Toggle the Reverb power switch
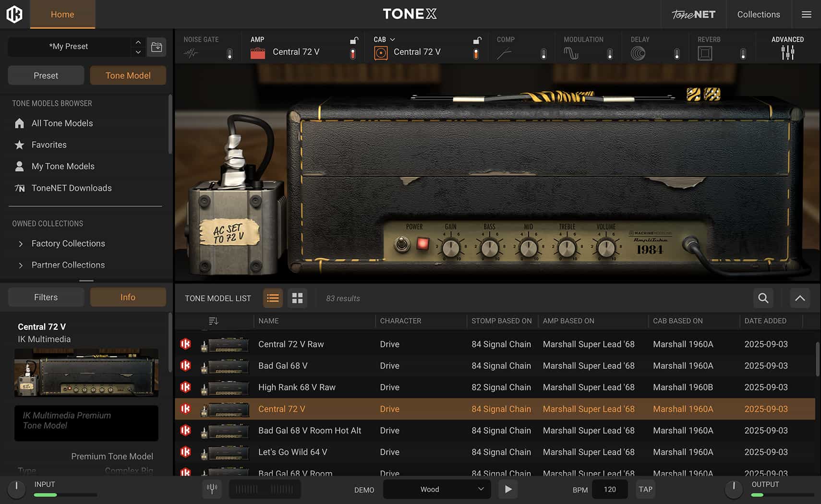 (x=743, y=54)
